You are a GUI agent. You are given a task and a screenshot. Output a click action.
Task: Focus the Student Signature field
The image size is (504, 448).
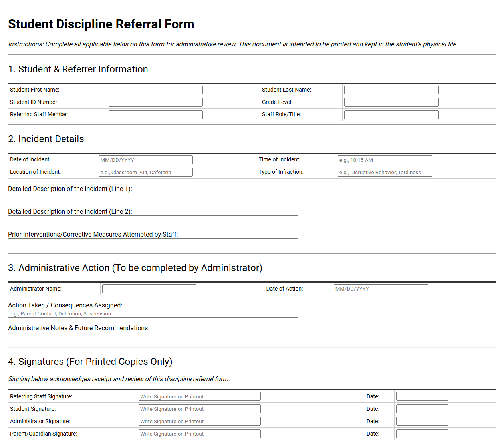tap(200, 409)
